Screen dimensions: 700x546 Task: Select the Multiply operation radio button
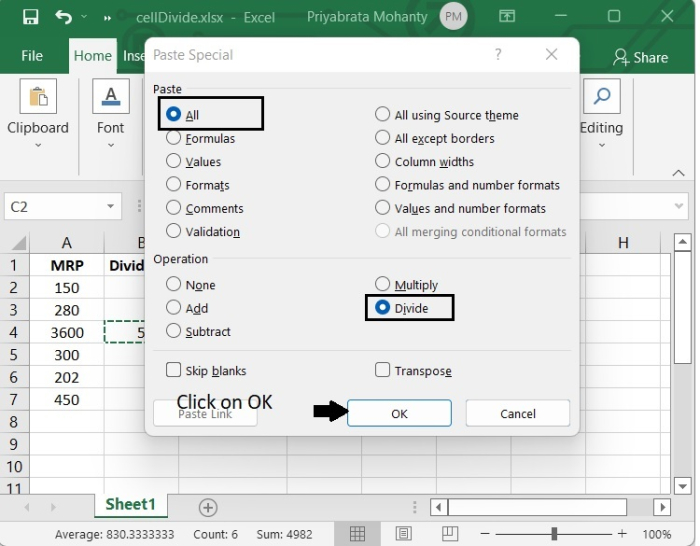point(382,284)
